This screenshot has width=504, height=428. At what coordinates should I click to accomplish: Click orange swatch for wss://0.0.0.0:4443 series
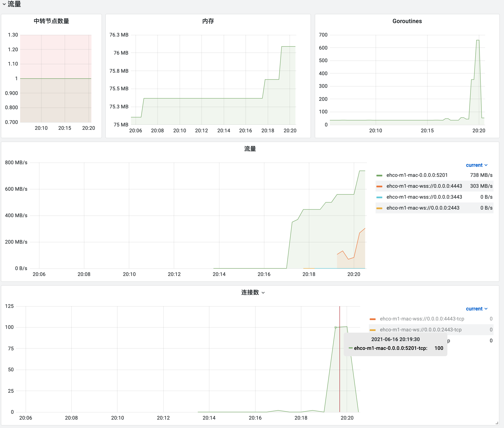coord(379,186)
